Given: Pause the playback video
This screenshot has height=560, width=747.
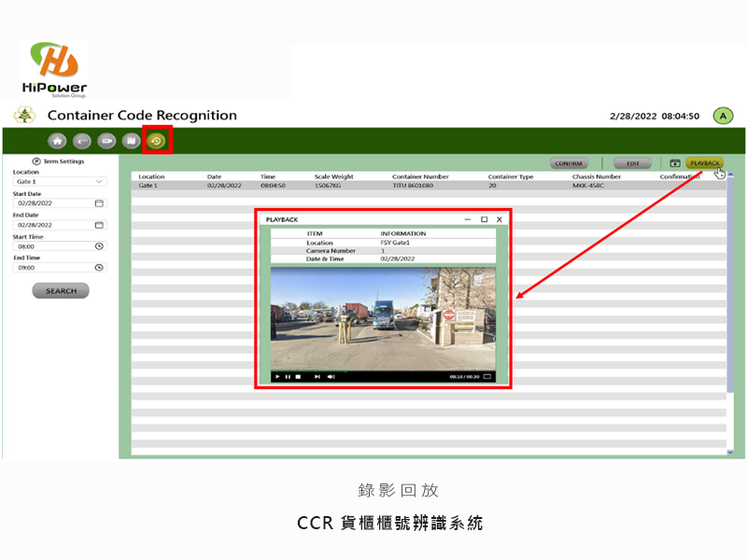Looking at the screenshot, I should [288, 376].
